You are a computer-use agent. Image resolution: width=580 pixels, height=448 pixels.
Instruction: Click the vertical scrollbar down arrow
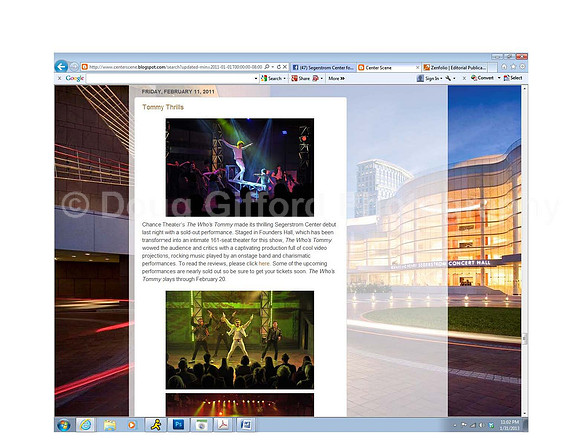(x=525, y=414)
